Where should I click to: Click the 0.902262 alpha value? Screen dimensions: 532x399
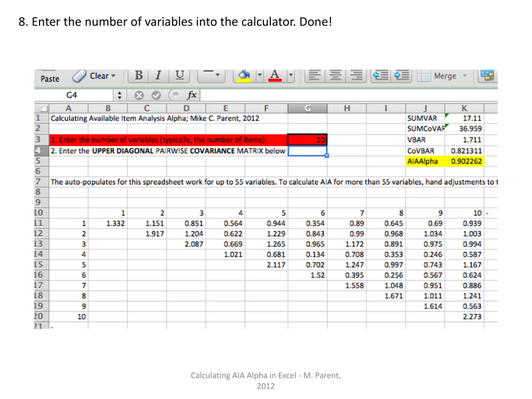coord(464,161)
